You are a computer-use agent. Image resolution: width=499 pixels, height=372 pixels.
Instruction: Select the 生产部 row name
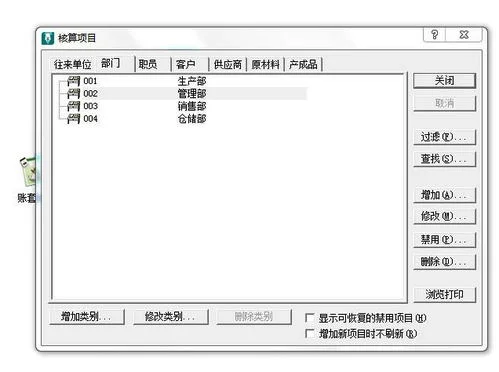click(x=192, y=81)
